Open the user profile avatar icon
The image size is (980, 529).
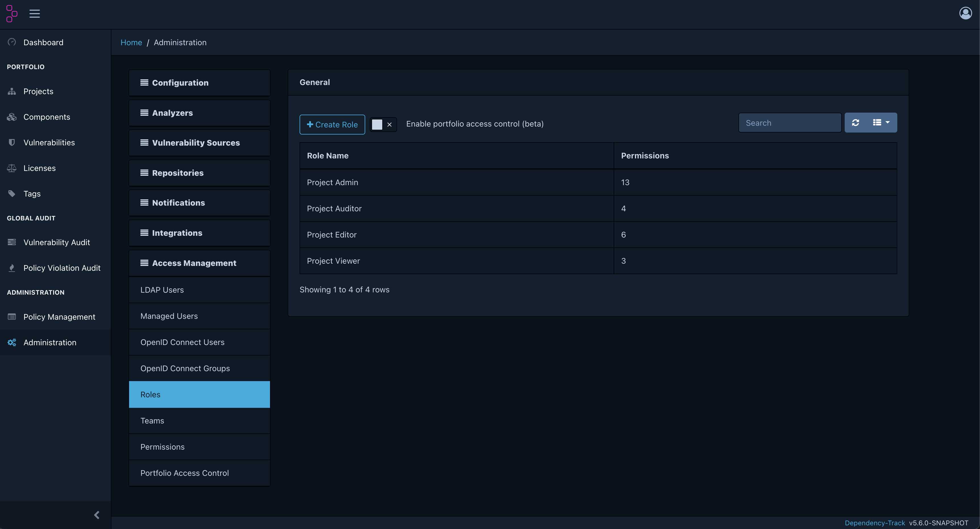point(965,13)
